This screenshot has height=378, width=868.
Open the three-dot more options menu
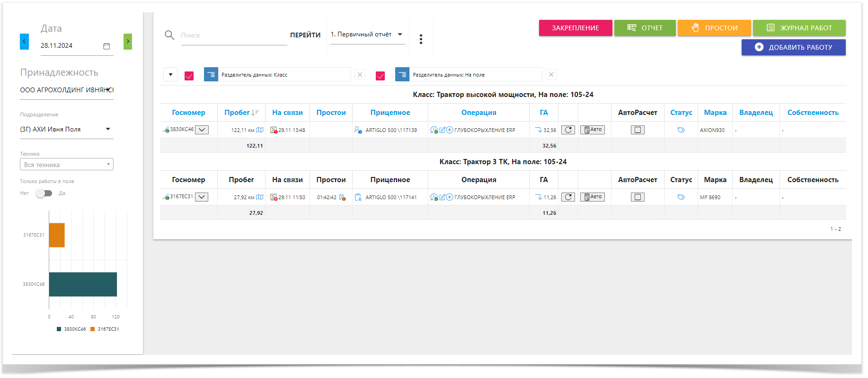tap(421, 39)
